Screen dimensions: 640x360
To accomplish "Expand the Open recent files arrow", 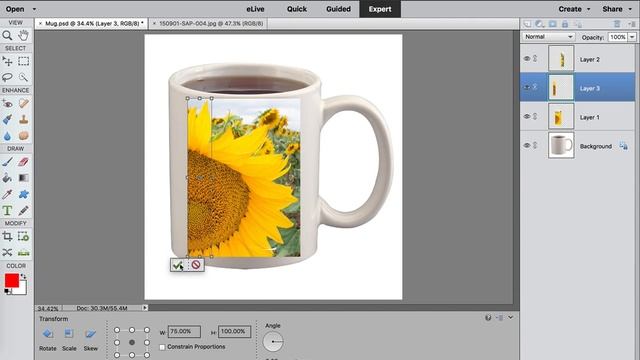I will coord(34,9).
